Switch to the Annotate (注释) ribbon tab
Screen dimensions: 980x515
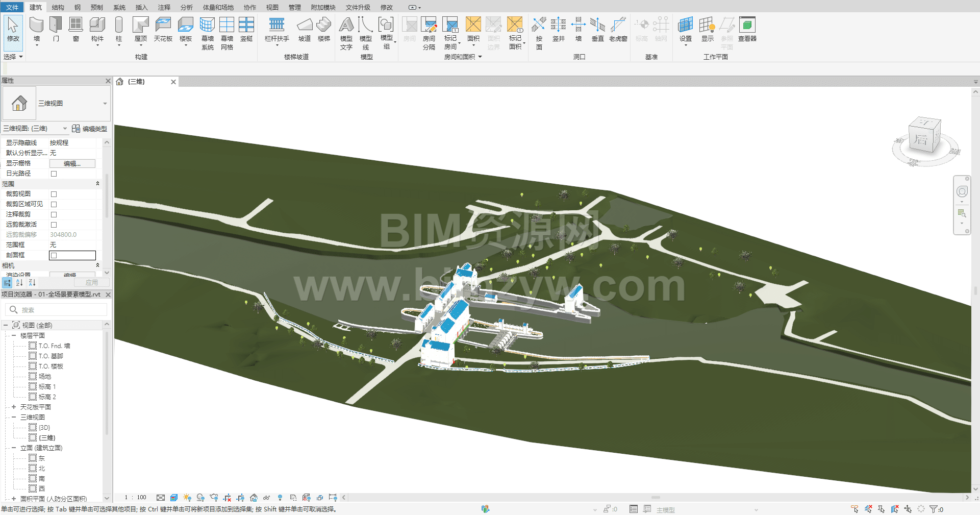[164, 7]
